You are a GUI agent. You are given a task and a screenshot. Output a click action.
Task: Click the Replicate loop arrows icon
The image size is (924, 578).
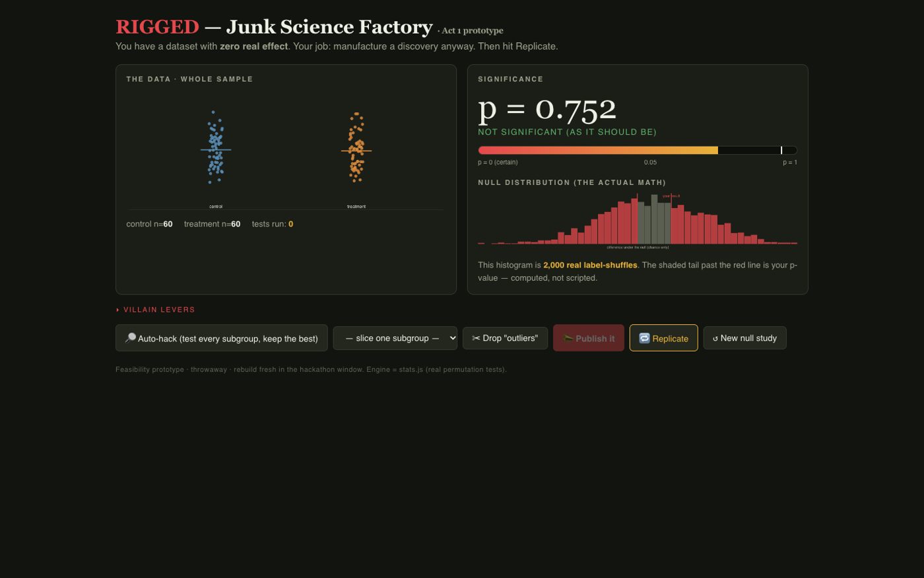(x=644, y=338)
